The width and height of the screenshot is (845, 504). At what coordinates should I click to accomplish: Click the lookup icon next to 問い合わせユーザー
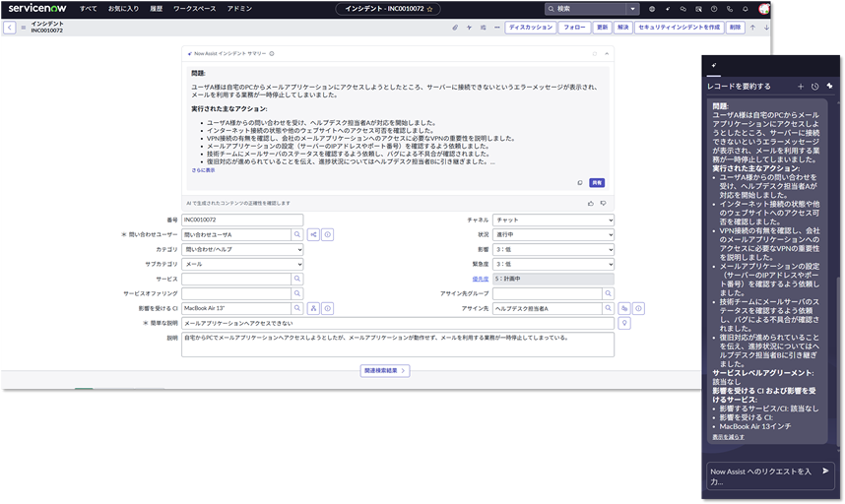296,235
